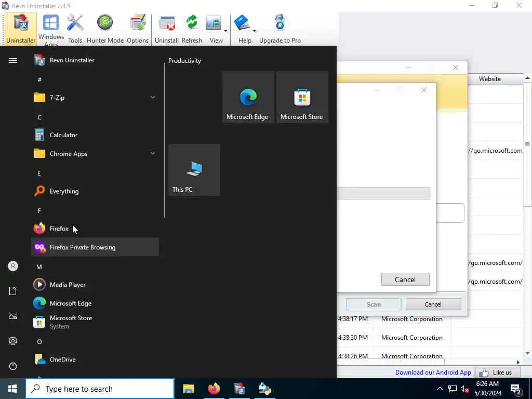Show hidden system tray icons

440,389
